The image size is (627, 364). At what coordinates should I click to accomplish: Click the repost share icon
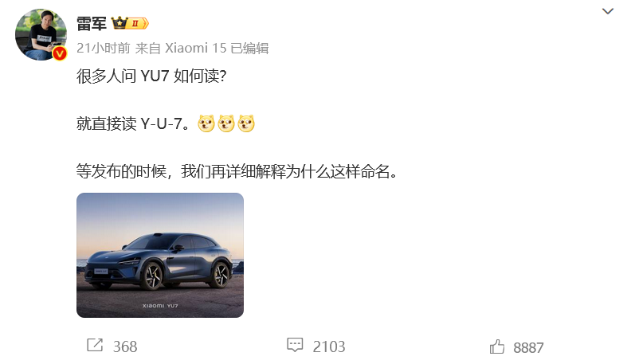pyautogui.click(x=95, y=345)
